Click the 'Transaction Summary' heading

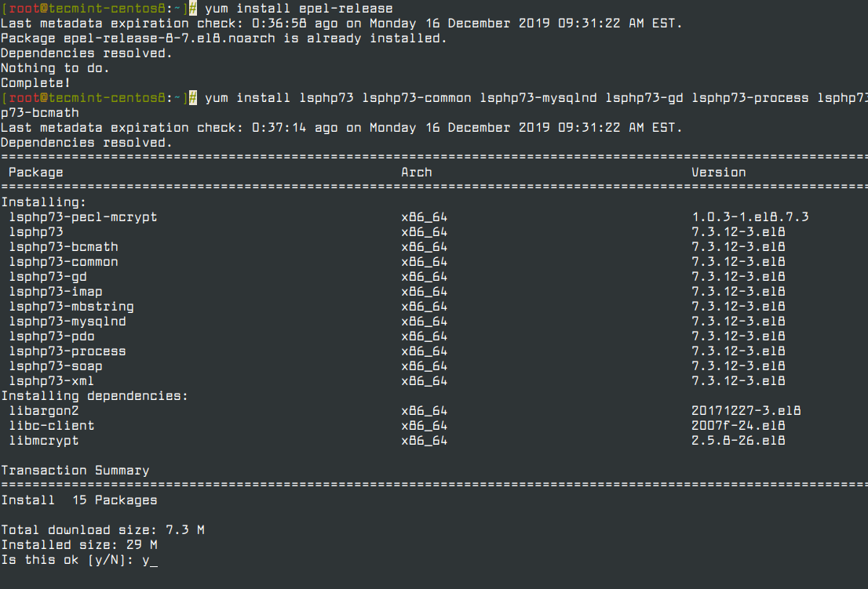pyautogui.click(x=75, y=471)
